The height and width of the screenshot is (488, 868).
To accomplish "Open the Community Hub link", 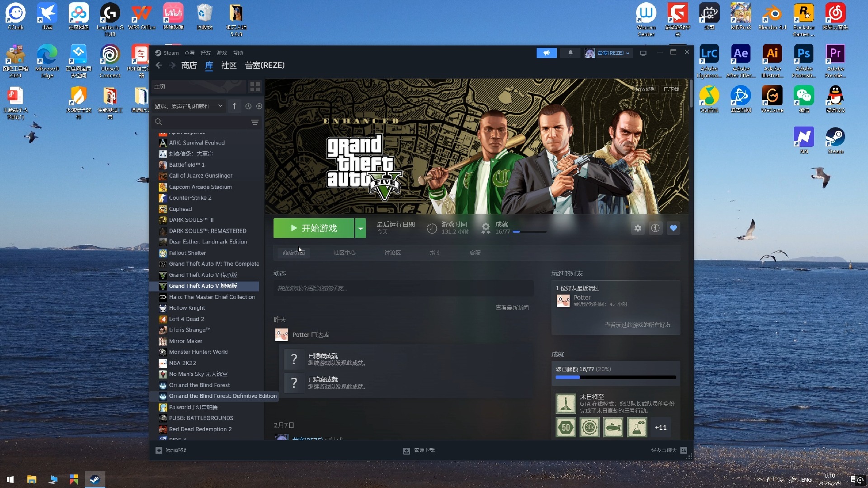I will pos(344,253).
